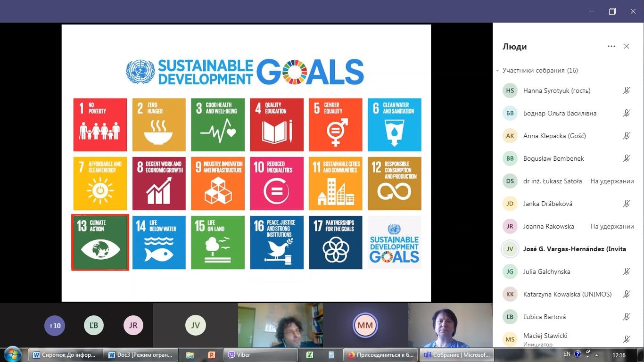Click muted mic icon next to Bogusław Bembenek
The image size is (644, 362).
tap(627, 158)
